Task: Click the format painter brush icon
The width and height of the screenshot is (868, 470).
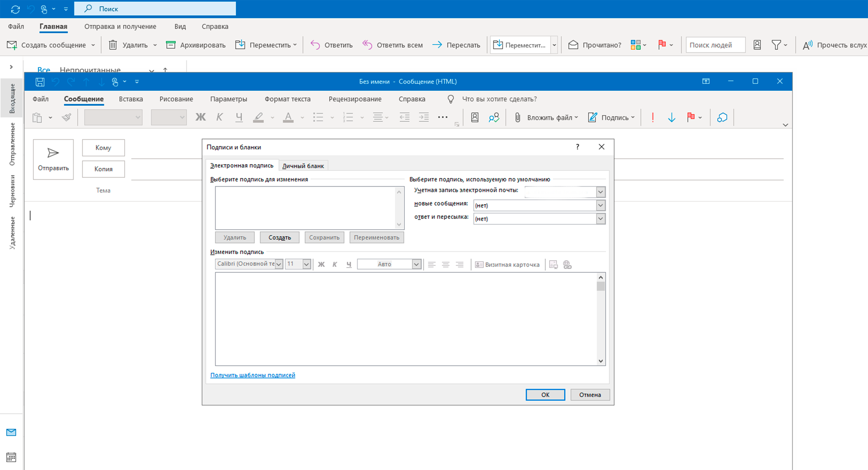Action: pos(66,117)
